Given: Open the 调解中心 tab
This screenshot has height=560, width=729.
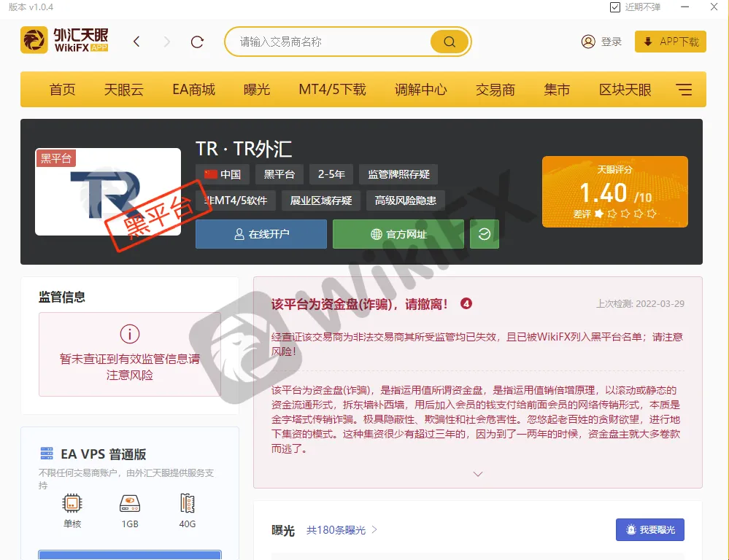Looking at the screenshot, I should tap(421, 89).
